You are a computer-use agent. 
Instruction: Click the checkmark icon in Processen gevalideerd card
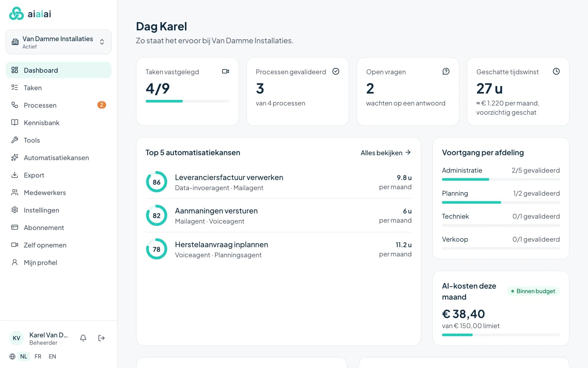tap(336, 71)
